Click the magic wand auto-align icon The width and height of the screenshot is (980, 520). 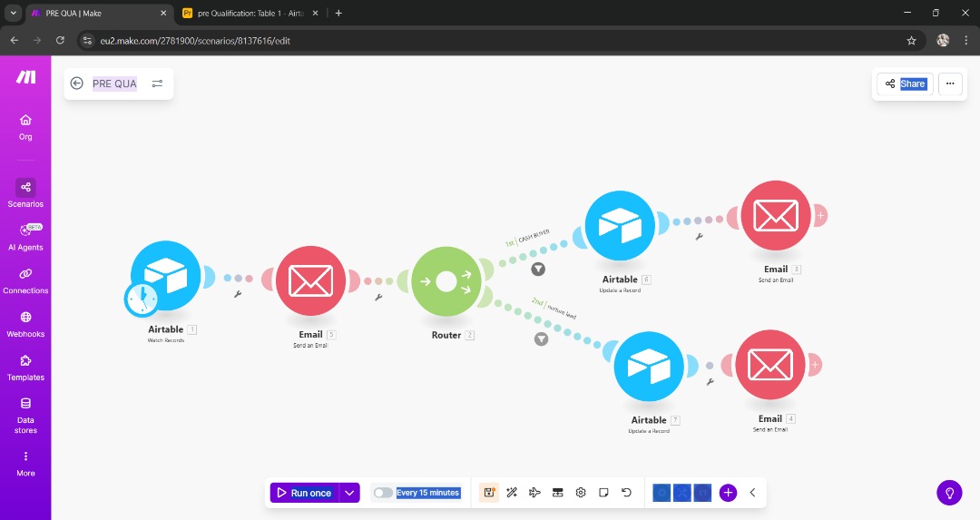512,493
